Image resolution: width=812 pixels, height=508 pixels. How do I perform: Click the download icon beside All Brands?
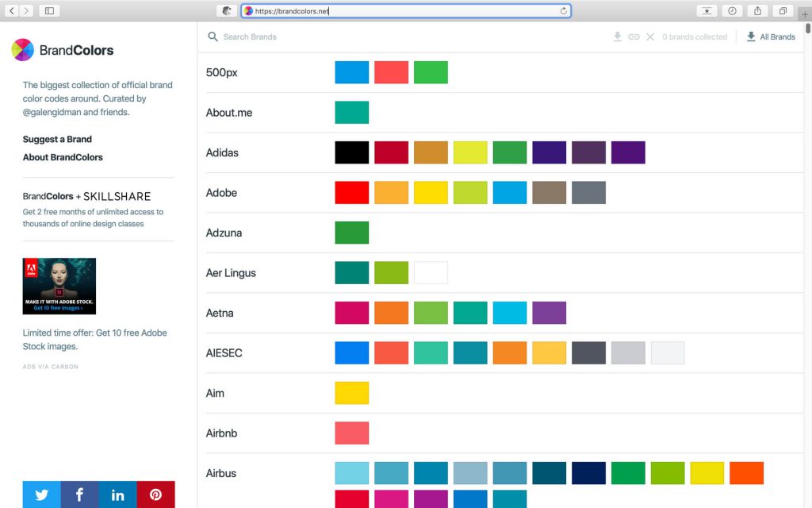point(751,37)
